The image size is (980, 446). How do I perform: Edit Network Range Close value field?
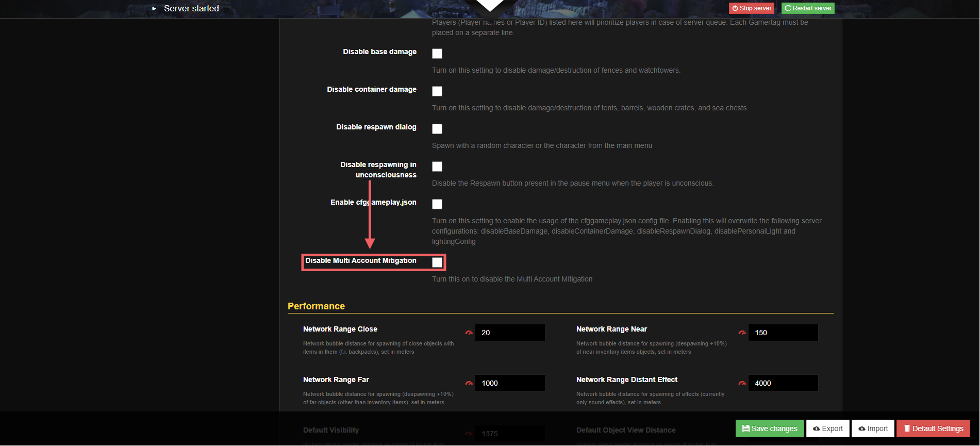point(510,333)
